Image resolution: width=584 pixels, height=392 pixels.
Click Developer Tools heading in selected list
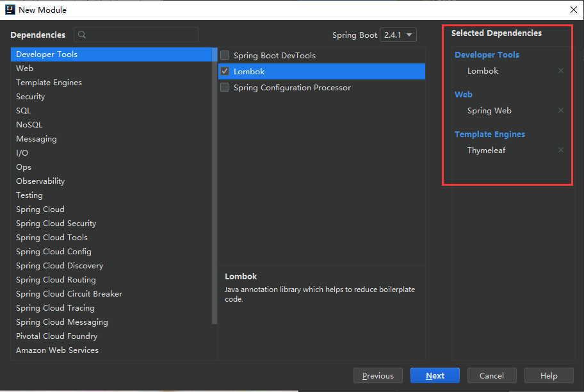[487, 55]
